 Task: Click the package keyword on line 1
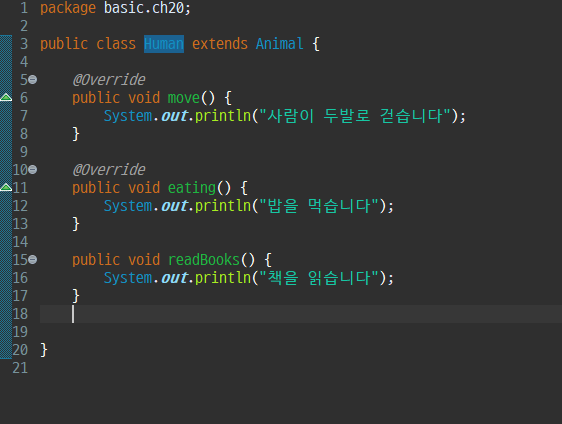click(x=68, y=8)
